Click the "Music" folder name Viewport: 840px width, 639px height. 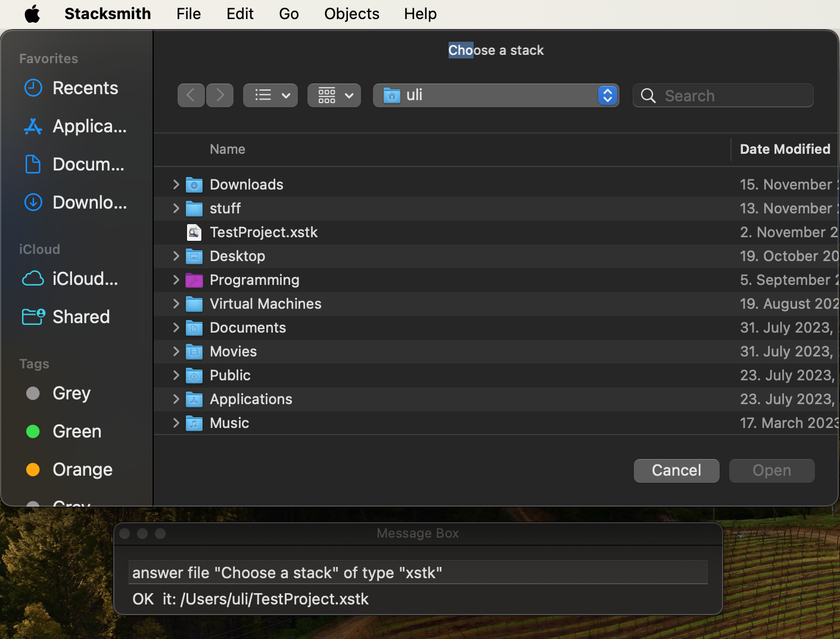click(x=229, y=423)
